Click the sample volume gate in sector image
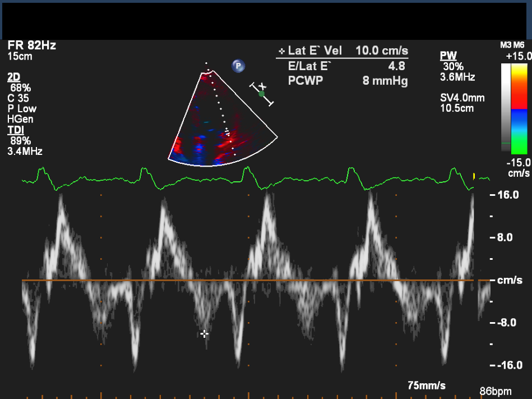532x399 pixels. click(227, 133)
